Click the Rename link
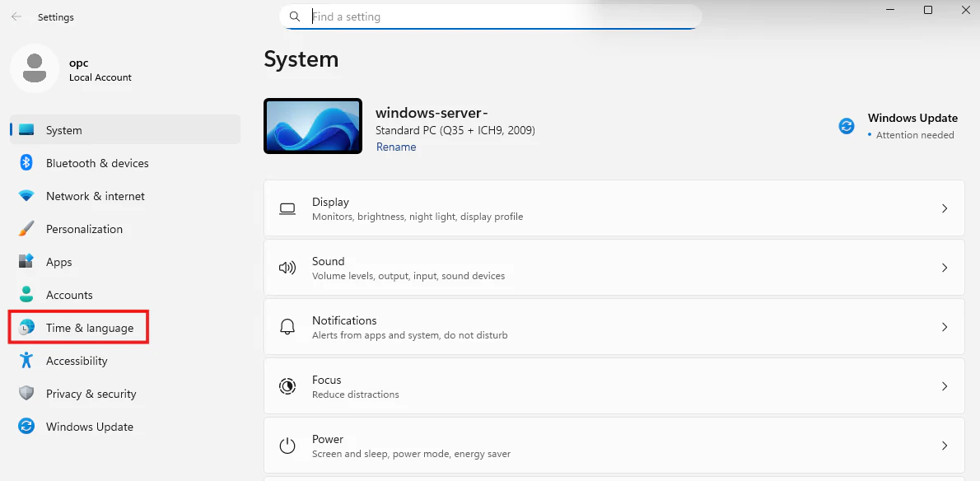Screen dimensions: 980x481 click(395, 147)
